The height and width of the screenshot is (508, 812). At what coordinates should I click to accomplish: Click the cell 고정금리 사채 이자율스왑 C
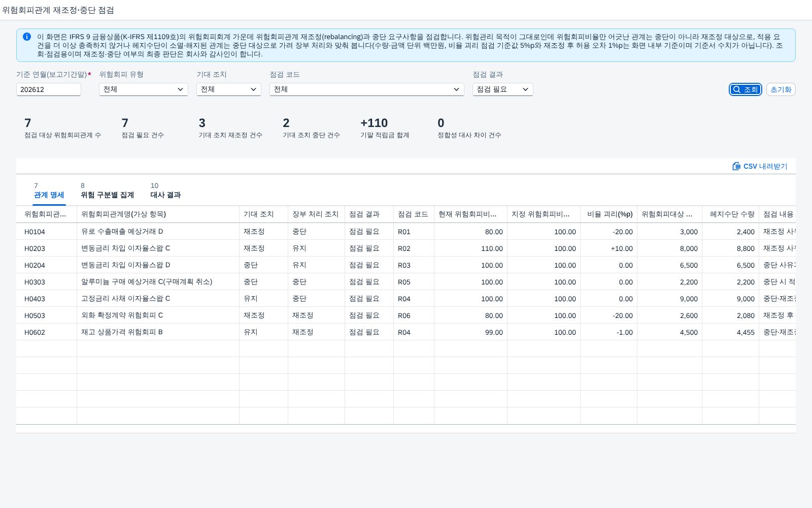pyautogui.click(x=126, y=299)
